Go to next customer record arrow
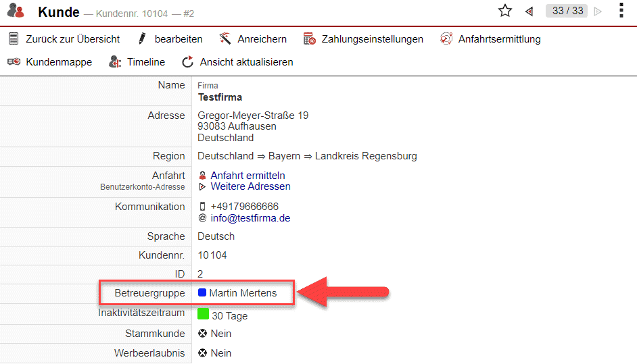Image resolution: width=637 pixels, height=364 pixels. 597,11
